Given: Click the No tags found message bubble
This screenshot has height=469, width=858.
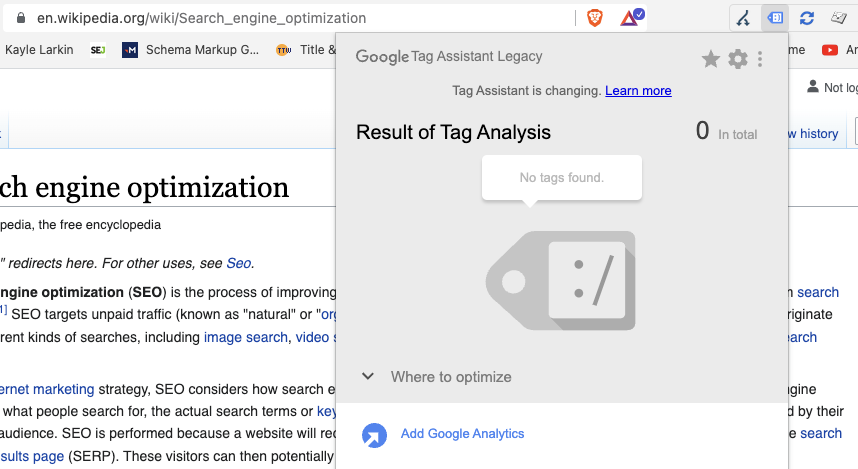Looking at the screenshot, I should [562, 178].
